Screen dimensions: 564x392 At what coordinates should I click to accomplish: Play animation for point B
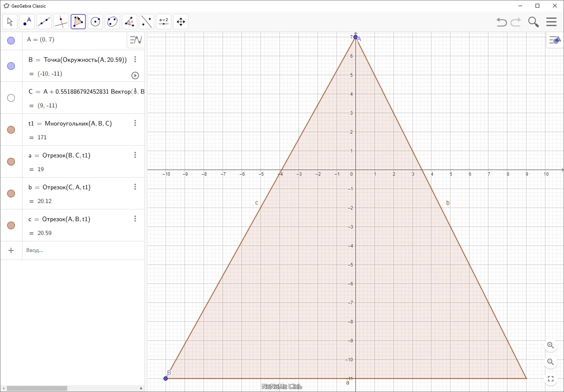135,76
